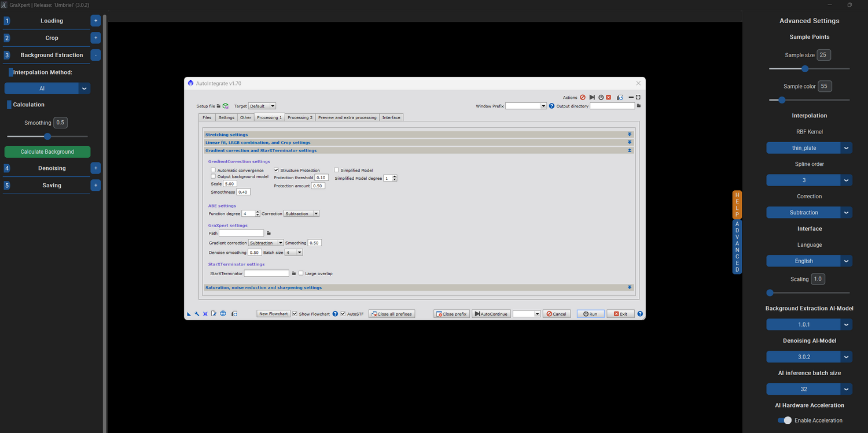Disable the Enable Acceleration switch

coord(784,420)
